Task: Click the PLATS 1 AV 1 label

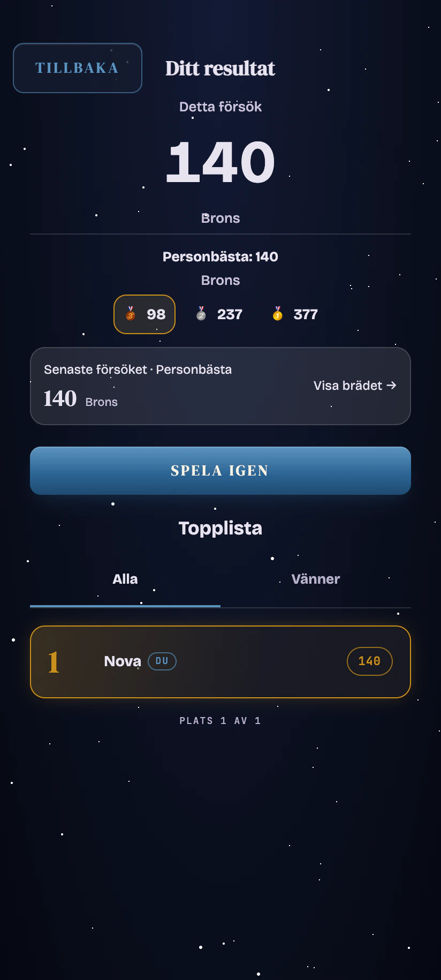Action: 221,721
